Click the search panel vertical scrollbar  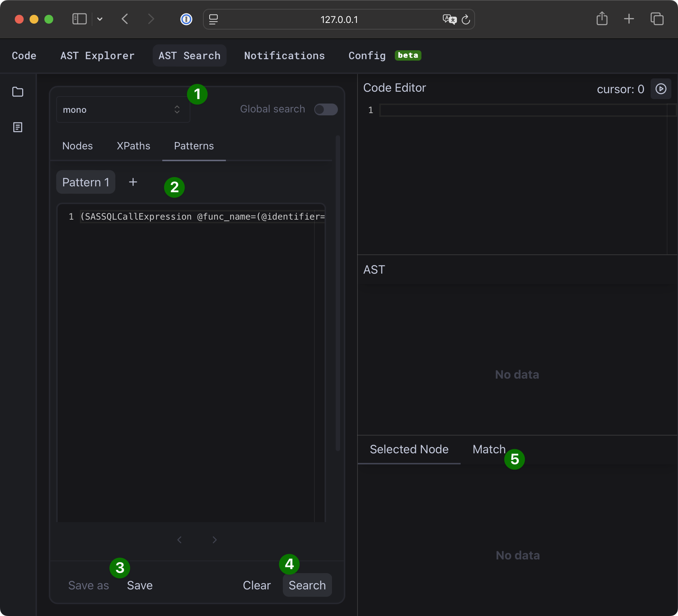[x=338, y=293]
